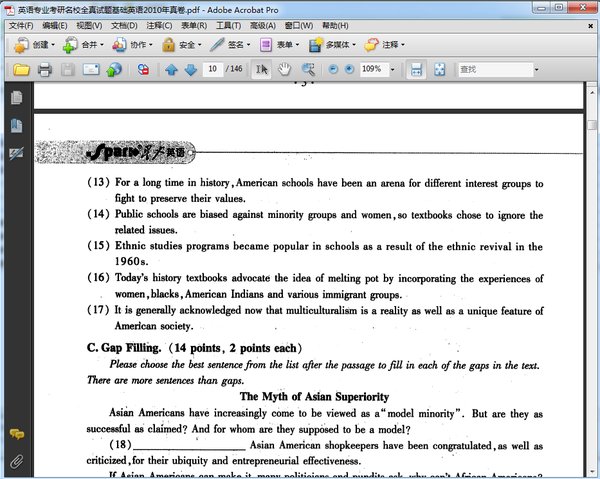Open the 文件(F) menu
This screenshot has width=600, height=479.
click(x=21, y=25)
